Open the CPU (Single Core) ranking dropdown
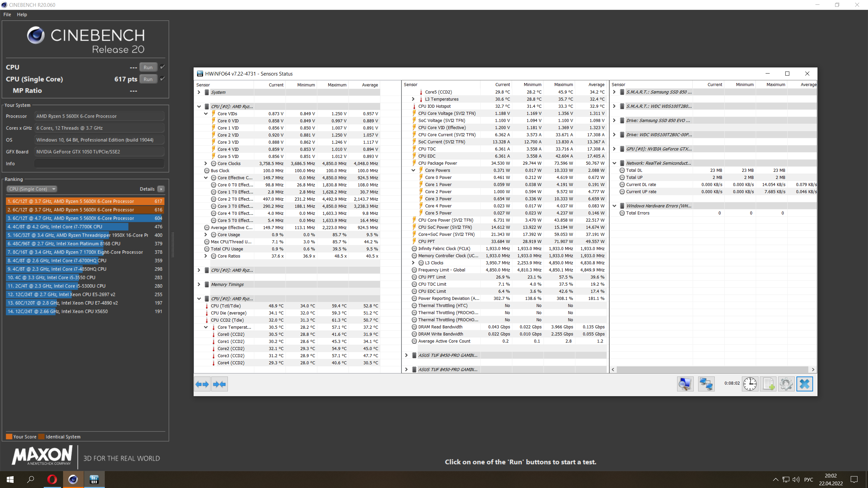The width and height of the screenshot is (868, 488). [32, 189]
